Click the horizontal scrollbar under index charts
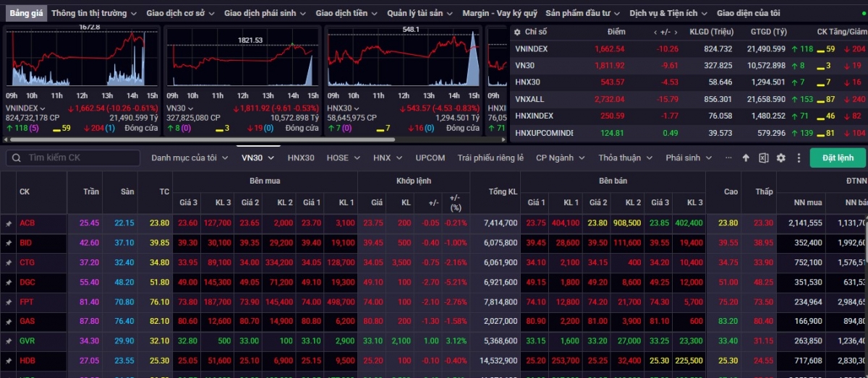 (x=217, y=139)
